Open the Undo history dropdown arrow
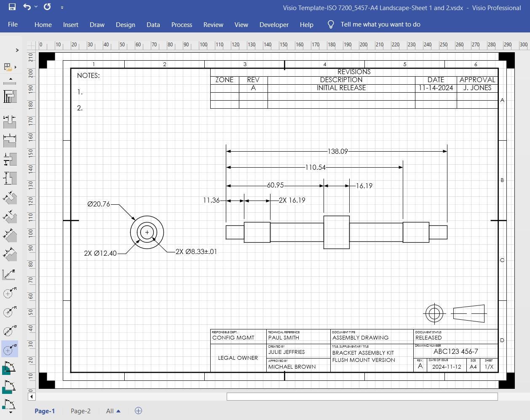 pyautogui.click(x=36, y=7)
